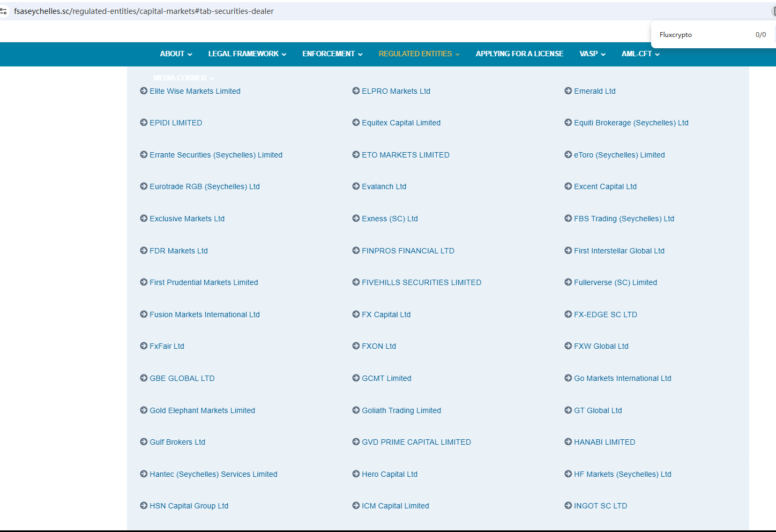Image resolution: width=776 pixels, height=532 pixels.
Task: Click the arrow icon beside FIVEHILLS SECURITIES LIMITED
Action: (356, 282)
